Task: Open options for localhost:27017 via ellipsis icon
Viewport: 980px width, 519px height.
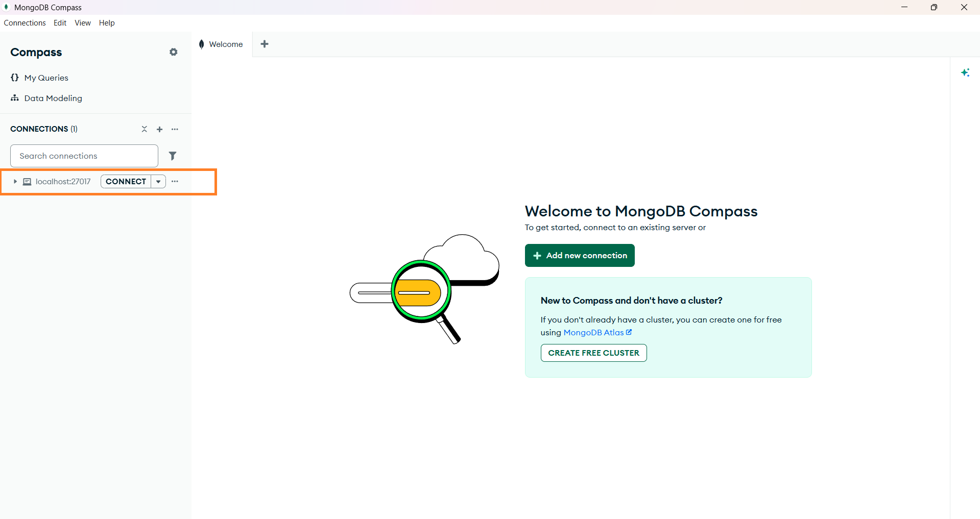Action: pyautogui.click(x=175, y=181)
